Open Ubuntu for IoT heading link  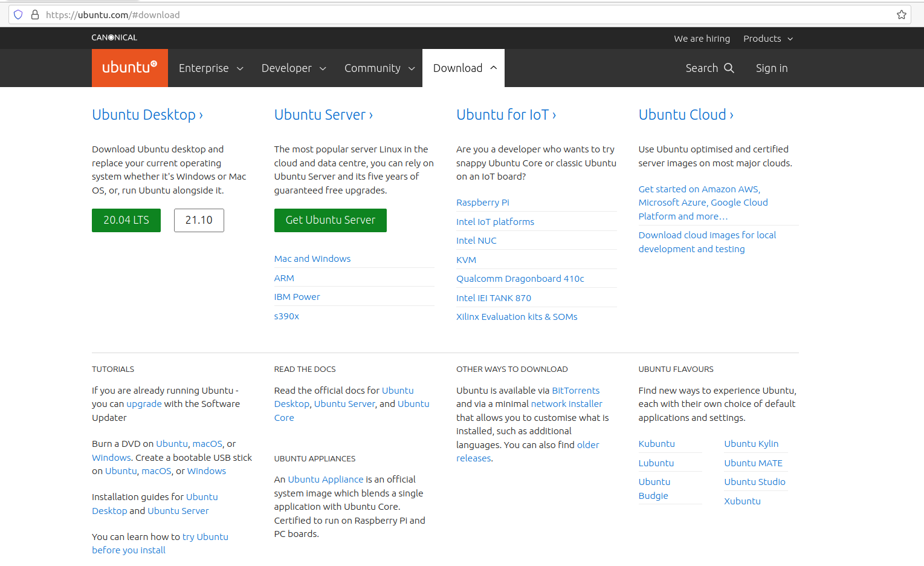(506, 115)
